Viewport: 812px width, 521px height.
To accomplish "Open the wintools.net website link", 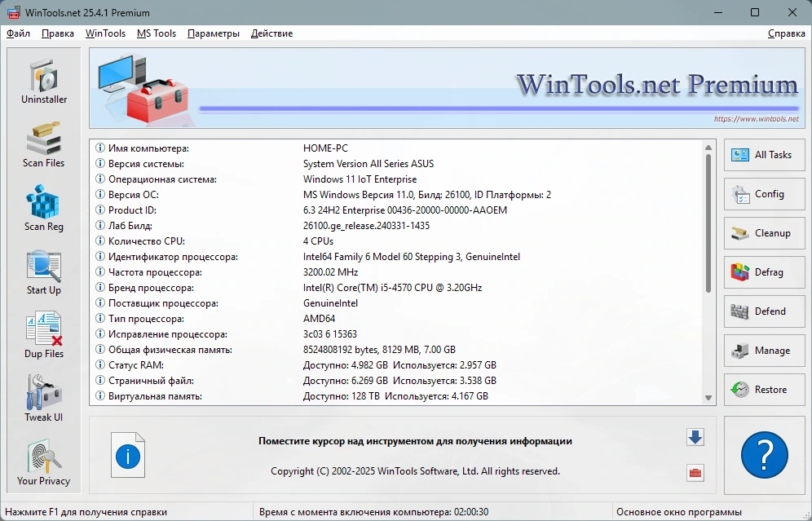I will pyautogui.click(x=756, y=119).
